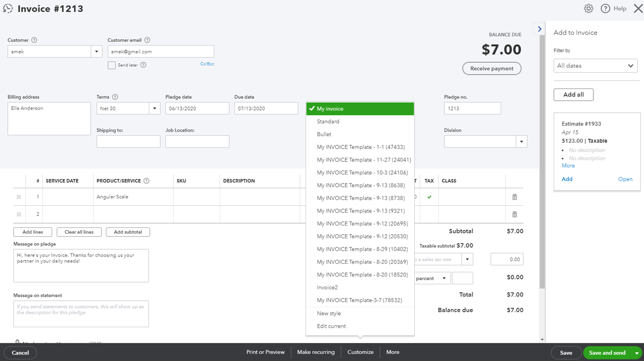The width and height of the screenshot is (644, 361).
Task: Toggle tax on the Angular Scale line
Action: pos(430,197)
